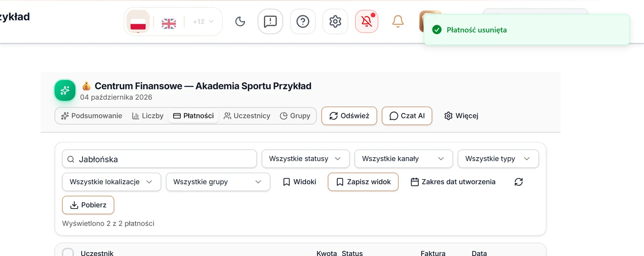Open notifications bell icon

point(398,22)
